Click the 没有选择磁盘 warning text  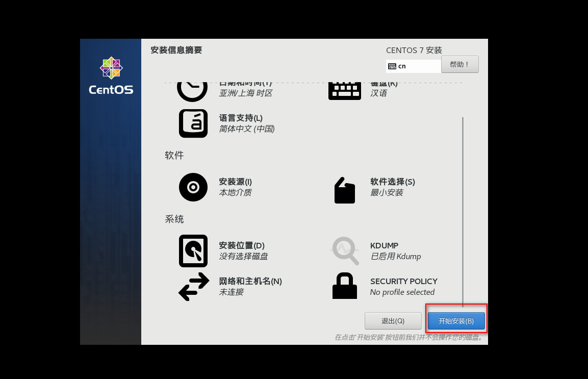[244, 257]
